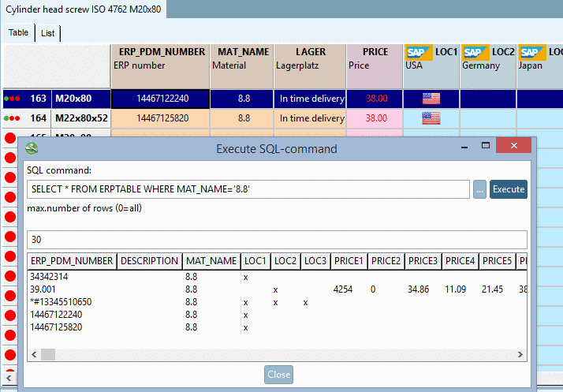Select result row 34342314
This screenshot has height=392, width=563.
click(277, 277)
